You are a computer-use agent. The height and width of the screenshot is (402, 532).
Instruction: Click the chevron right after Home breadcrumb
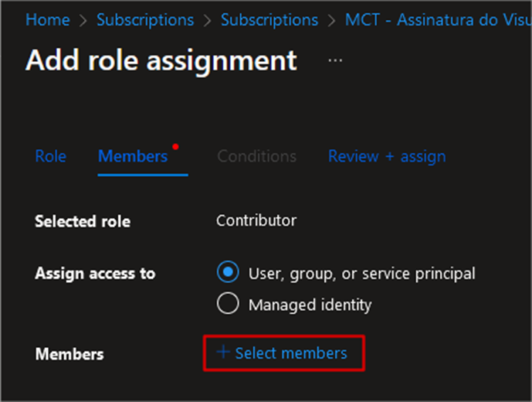click(83, 20)
